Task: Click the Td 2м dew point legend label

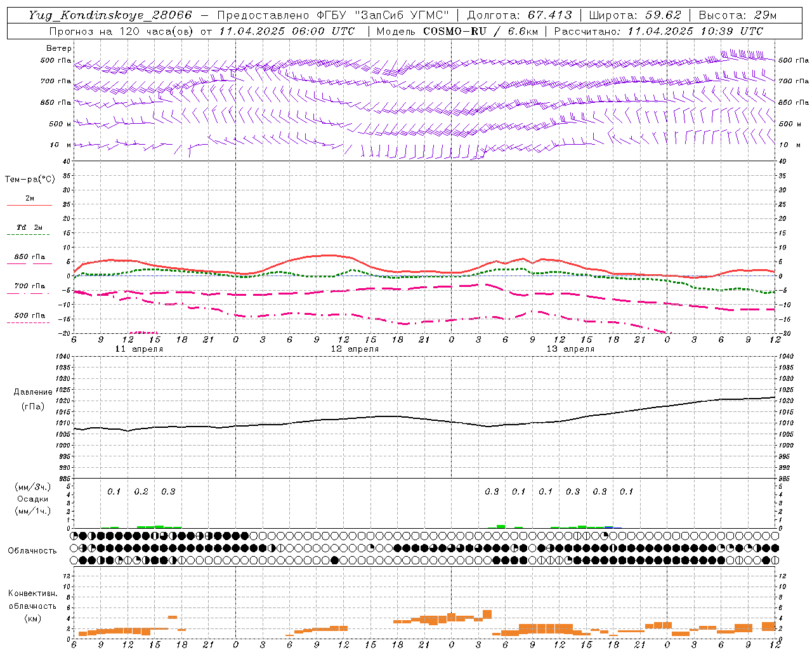Action: [x=30, y=227]
